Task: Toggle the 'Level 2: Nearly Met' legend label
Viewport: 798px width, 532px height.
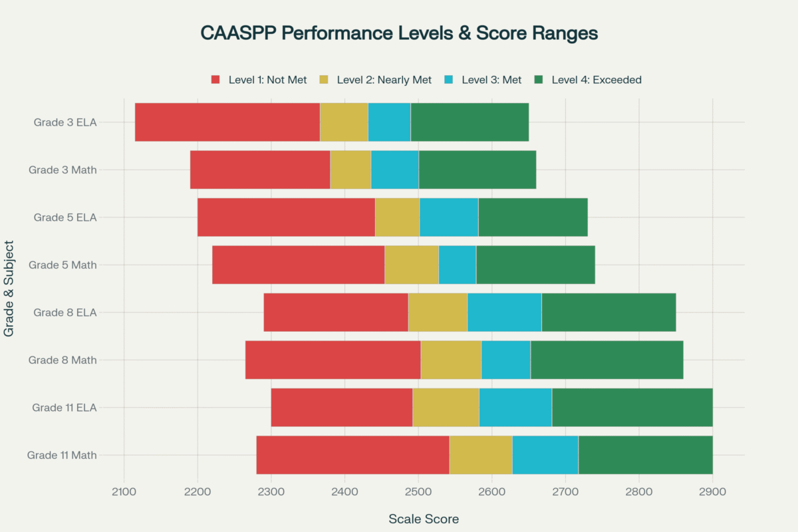Action: pyautogui.click(x=384, y=80)
